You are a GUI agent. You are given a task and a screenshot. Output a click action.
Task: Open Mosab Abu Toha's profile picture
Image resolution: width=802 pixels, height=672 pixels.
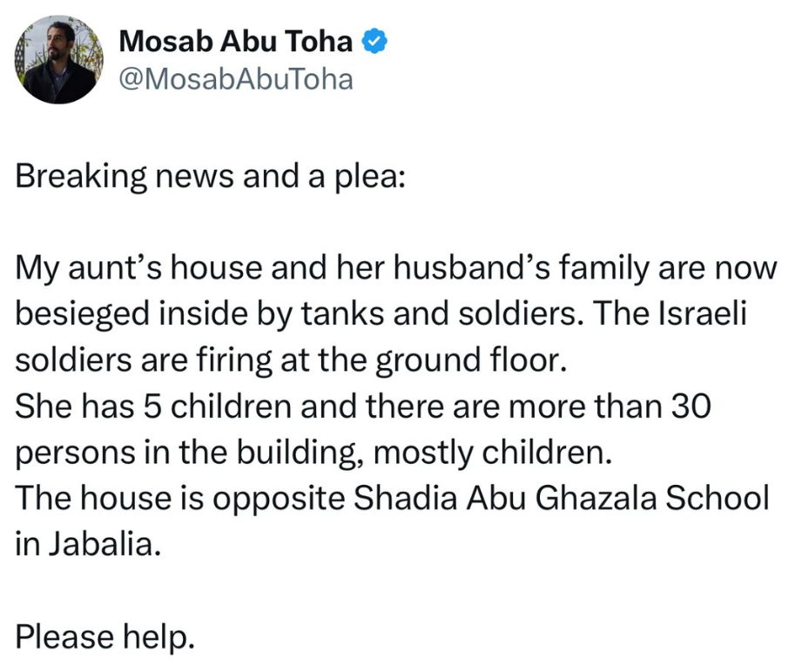[x=59, y=60]
